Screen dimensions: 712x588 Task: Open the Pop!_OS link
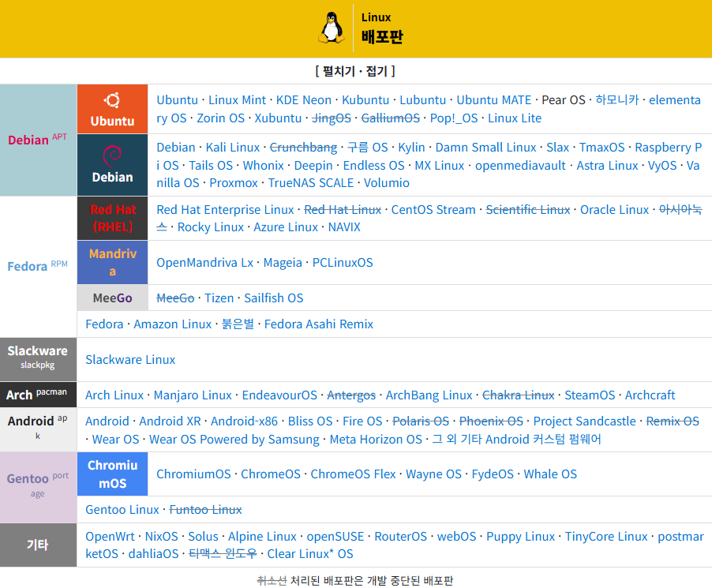pyautogui.click(x=454, y=118)
